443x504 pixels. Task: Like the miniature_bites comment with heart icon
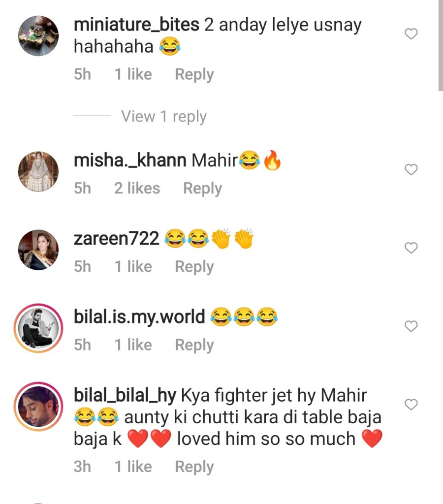411,34
